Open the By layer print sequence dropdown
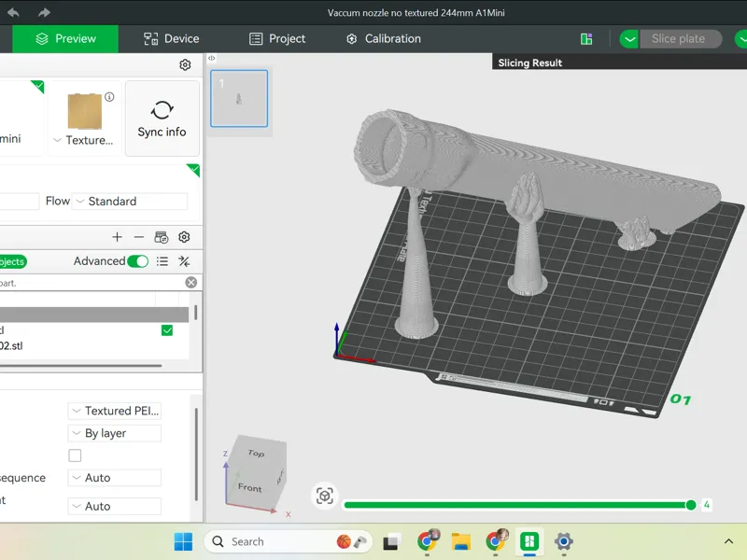Image resolution: width=747 pixels, height=560 pixels. pyautogui.click(x=115, y=433)
